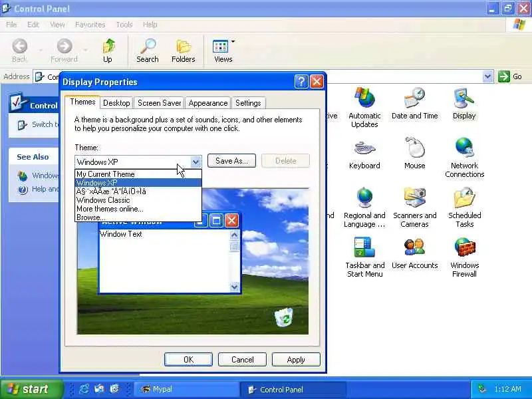Switch to Mypal taskbar button
532x399 pixels.
(x=186, y=390)
